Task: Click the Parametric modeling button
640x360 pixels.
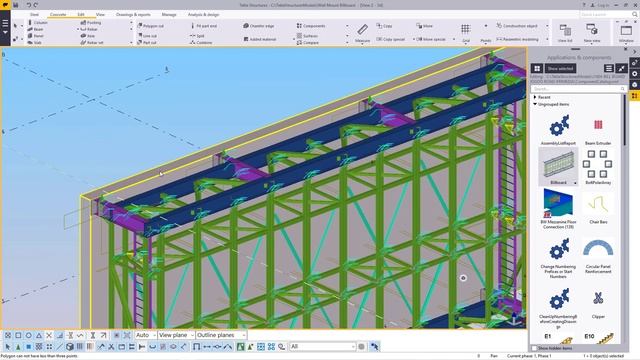Action: [518, 39]
